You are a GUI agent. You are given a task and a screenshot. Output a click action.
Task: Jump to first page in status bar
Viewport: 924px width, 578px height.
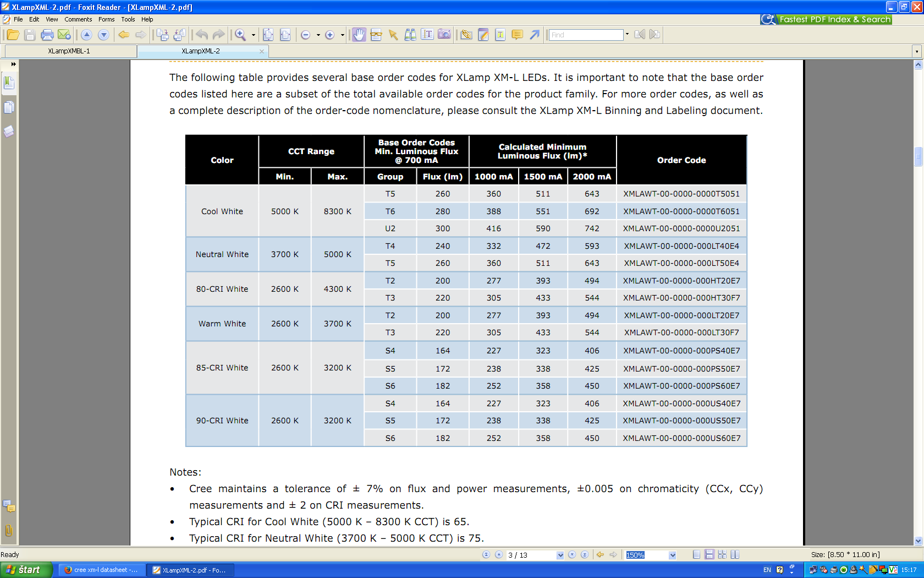point(486,555)
